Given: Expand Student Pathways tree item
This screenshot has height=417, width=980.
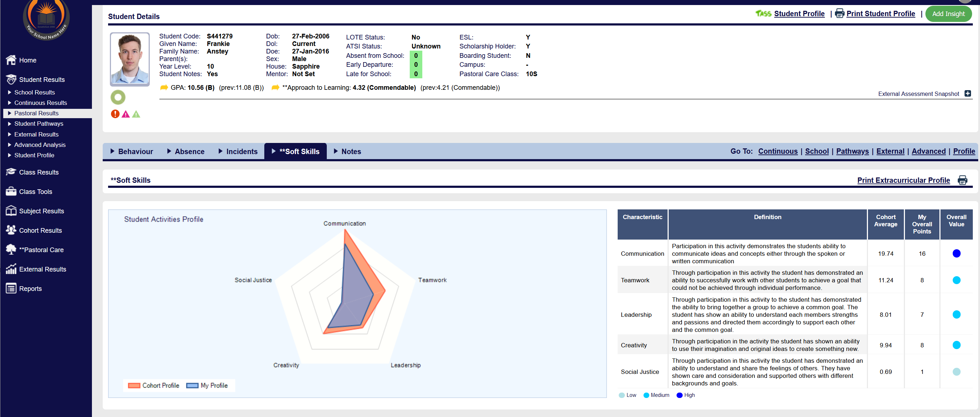Looking at the screenshot, I should pos(38,124).
